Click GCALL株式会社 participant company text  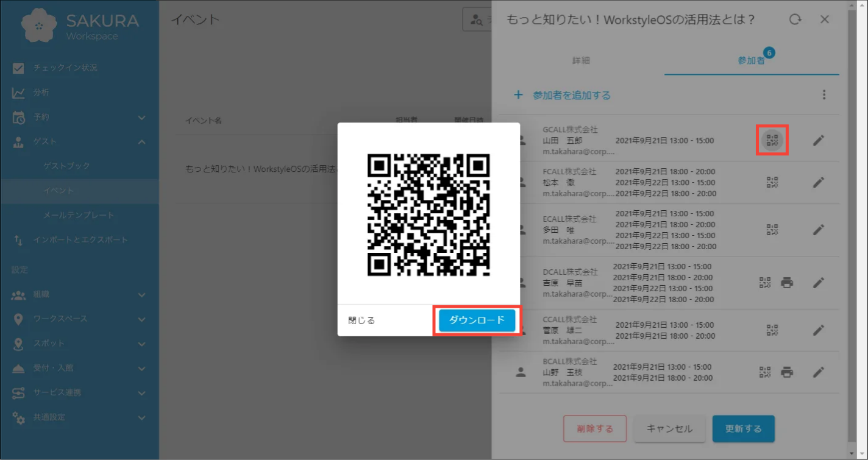pyautogui.click(x=571, y=130)
